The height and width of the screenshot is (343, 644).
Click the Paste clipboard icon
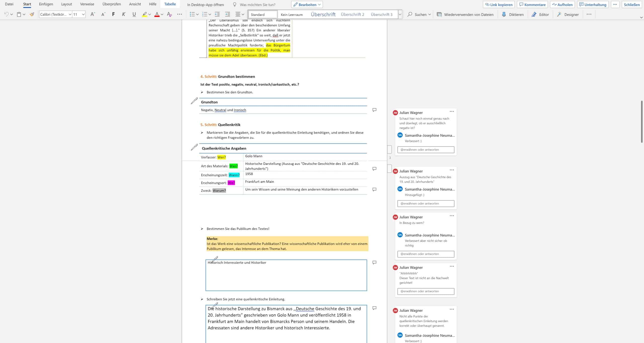(19, 14)
